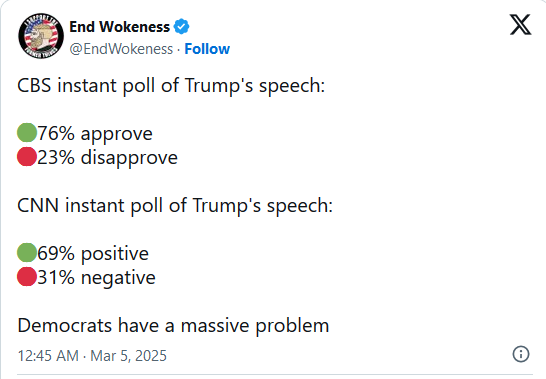This screenshot has width=546, height=379.
Task: Click green circle beside 76% approve
Action: (27, 133)
